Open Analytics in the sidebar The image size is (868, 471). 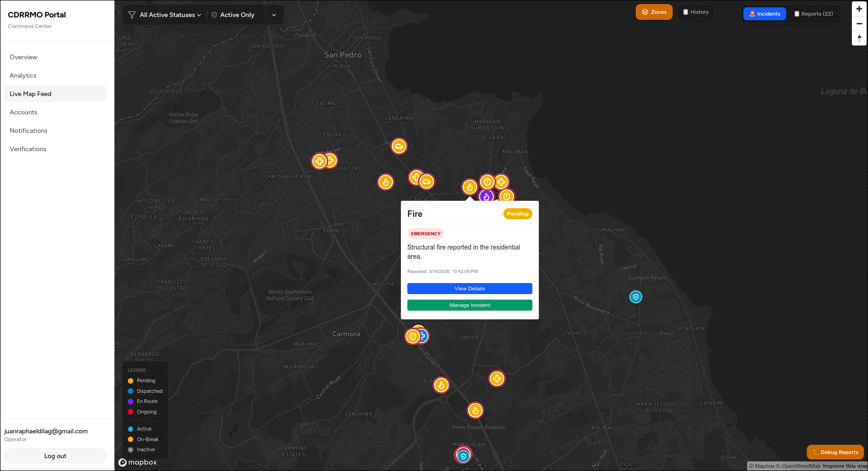[x=55, y=75]
